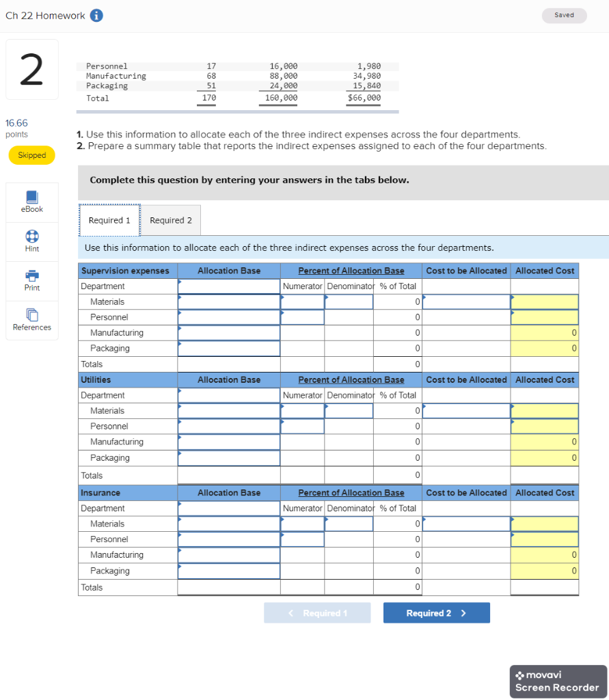609x700 pixels.
Task: Switch to the Required 2 tab
Action: pyautogui.click(x=171, y=220)
